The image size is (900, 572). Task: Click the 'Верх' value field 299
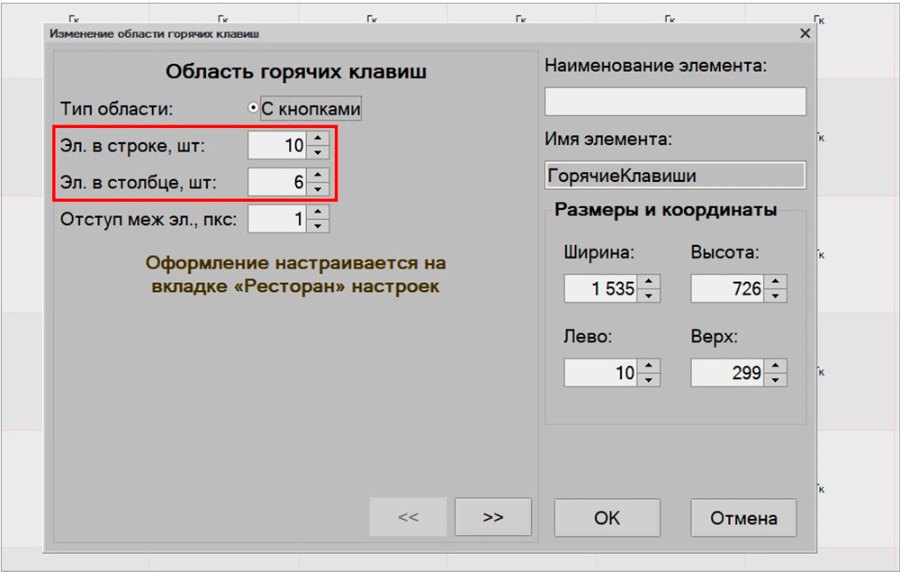click(727, 372)
